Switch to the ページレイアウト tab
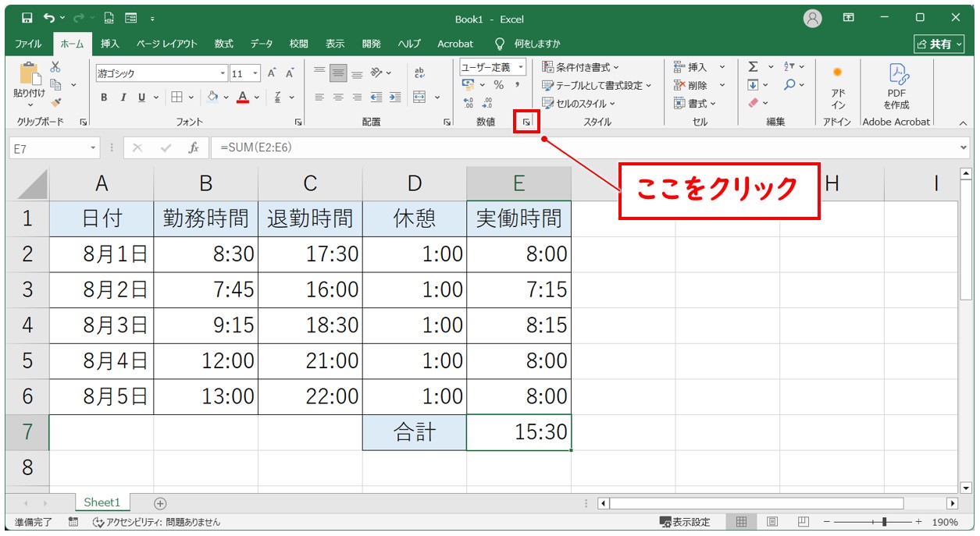 (x=167, y=44)
